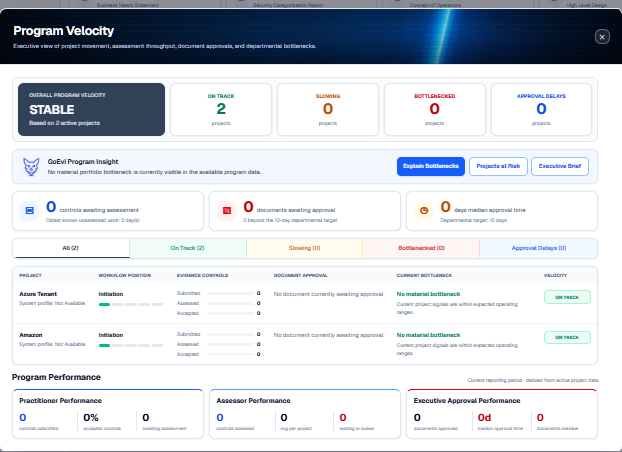The image size is (622, 452).
Task: Click the Approval Delays 0 projects card
Action: (541, 110)
